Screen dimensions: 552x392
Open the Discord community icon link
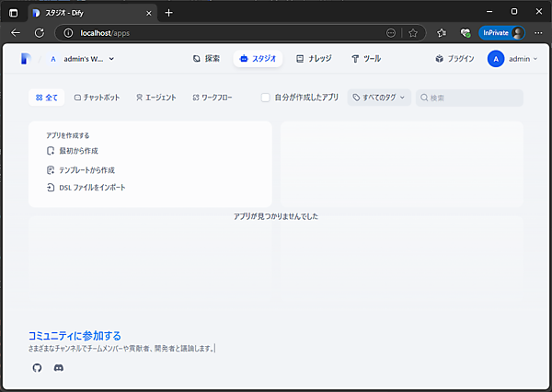click(59, 367)
